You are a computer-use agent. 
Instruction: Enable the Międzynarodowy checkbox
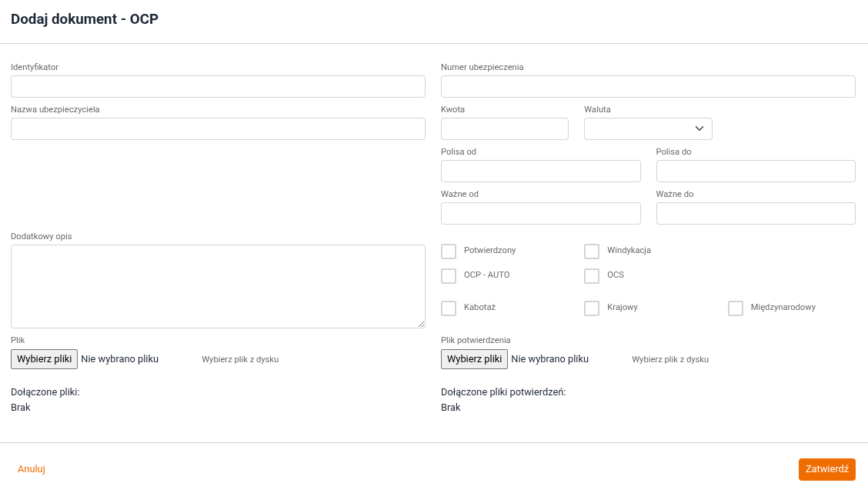[x=736, y=308]
